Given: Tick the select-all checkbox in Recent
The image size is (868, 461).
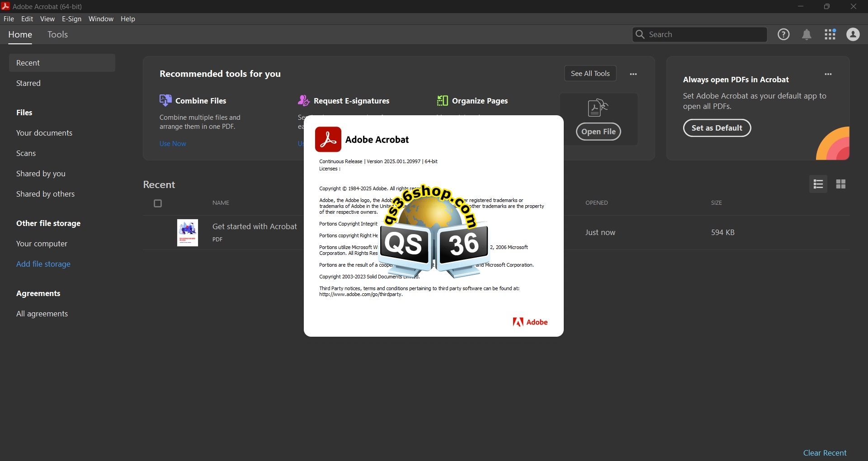Looking at the screenshot, I should tap(158, 203).
